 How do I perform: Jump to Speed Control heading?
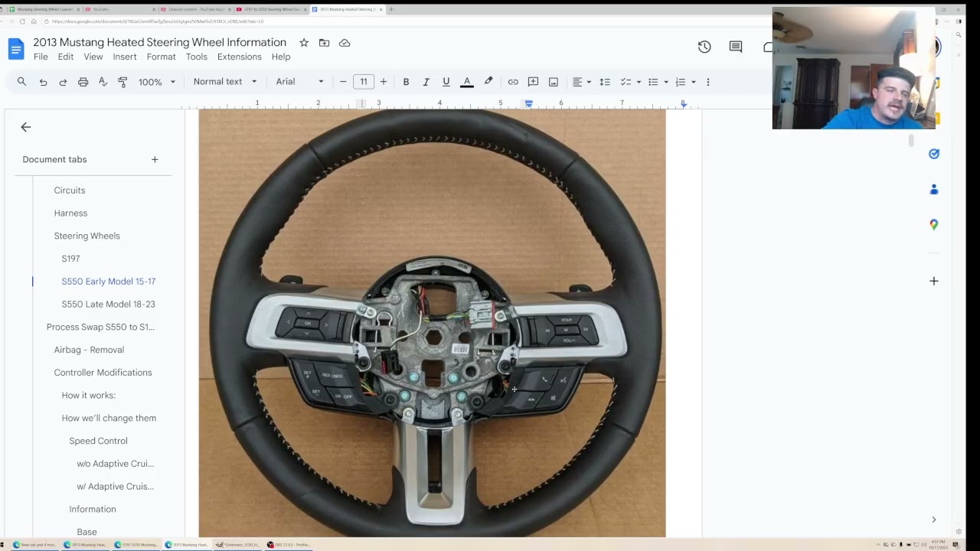click(x=99, y=441)
